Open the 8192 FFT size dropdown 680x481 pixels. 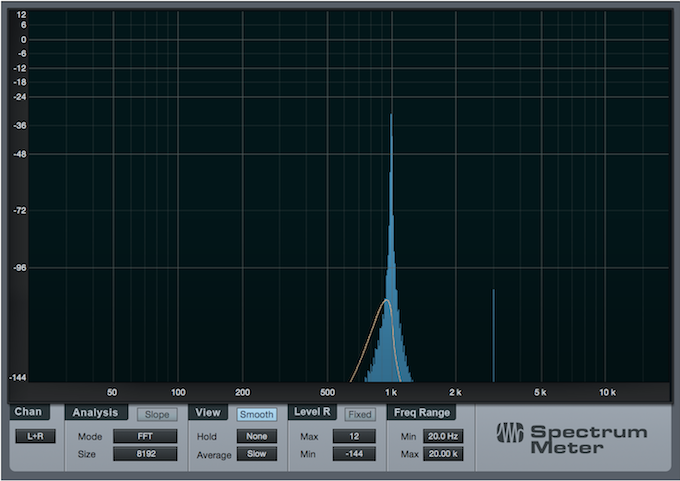tap(145, 454)
